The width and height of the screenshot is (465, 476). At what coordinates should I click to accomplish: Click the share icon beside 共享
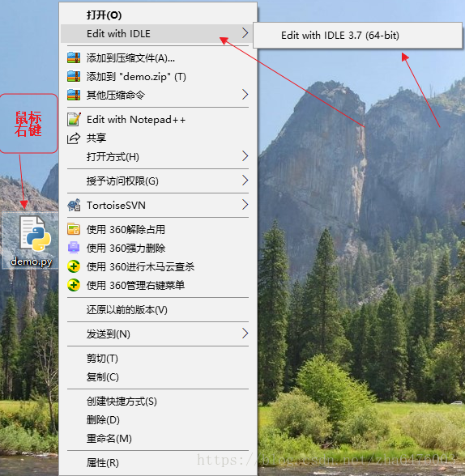(x=74, y=138)
